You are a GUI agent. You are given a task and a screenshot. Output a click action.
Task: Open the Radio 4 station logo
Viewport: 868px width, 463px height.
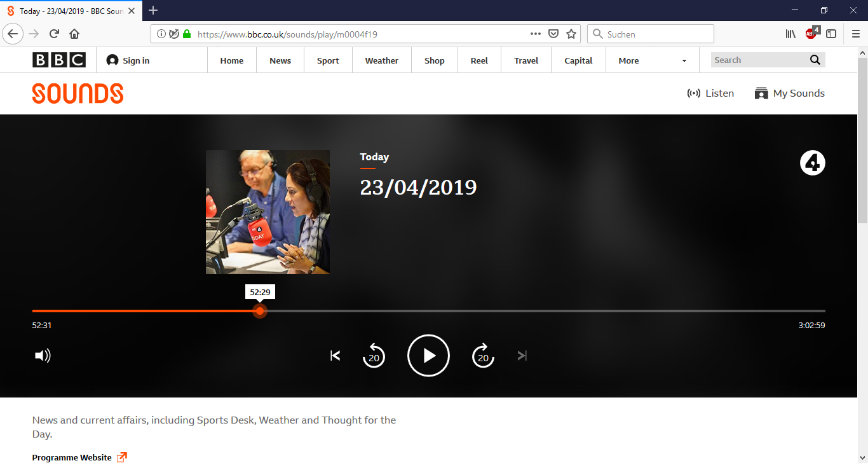pyautogui.click(x=812, y=163)
